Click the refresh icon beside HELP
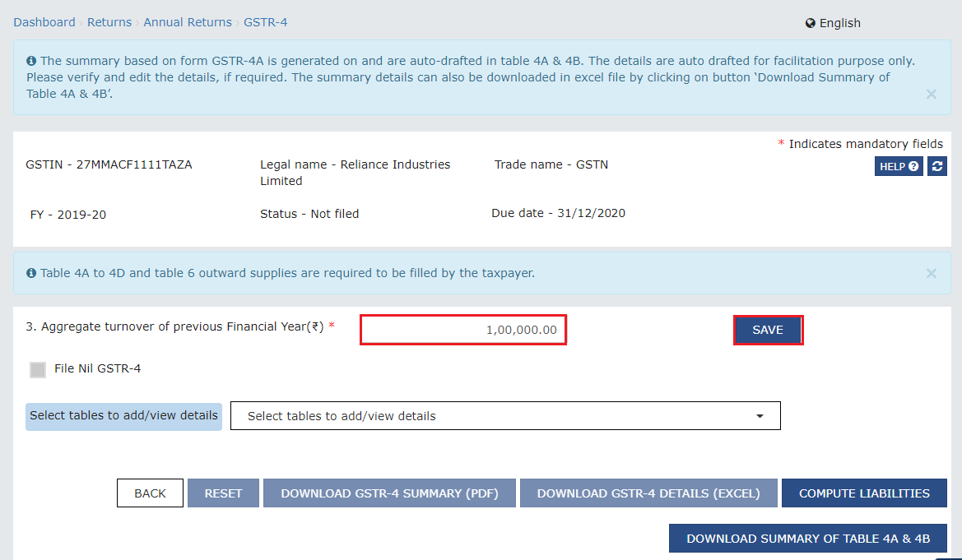 tap(936, 165)
